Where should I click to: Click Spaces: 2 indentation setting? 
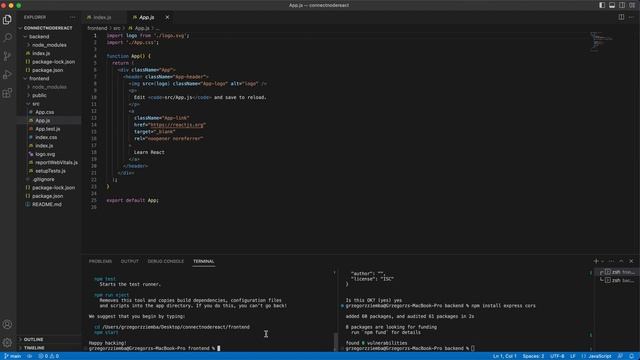pyautogui.click(x=533, y=356)
